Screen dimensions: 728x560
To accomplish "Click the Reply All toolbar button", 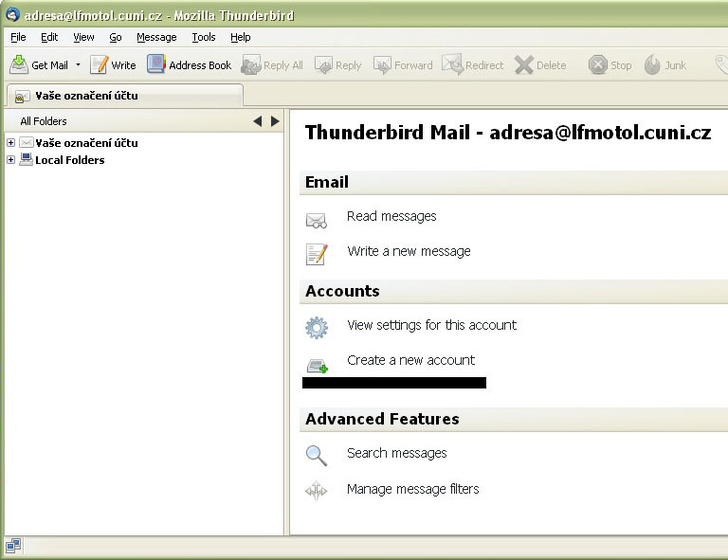I will [x=272, y=65].
